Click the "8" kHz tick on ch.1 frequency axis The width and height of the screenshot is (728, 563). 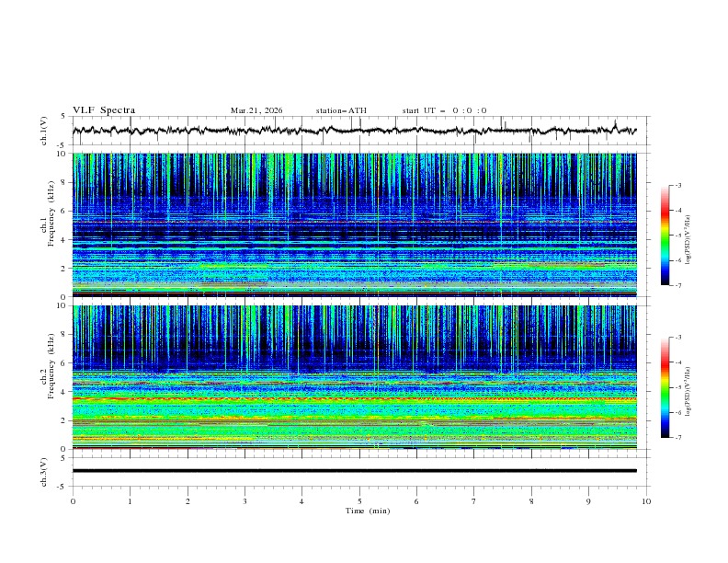tap(64, 182)
